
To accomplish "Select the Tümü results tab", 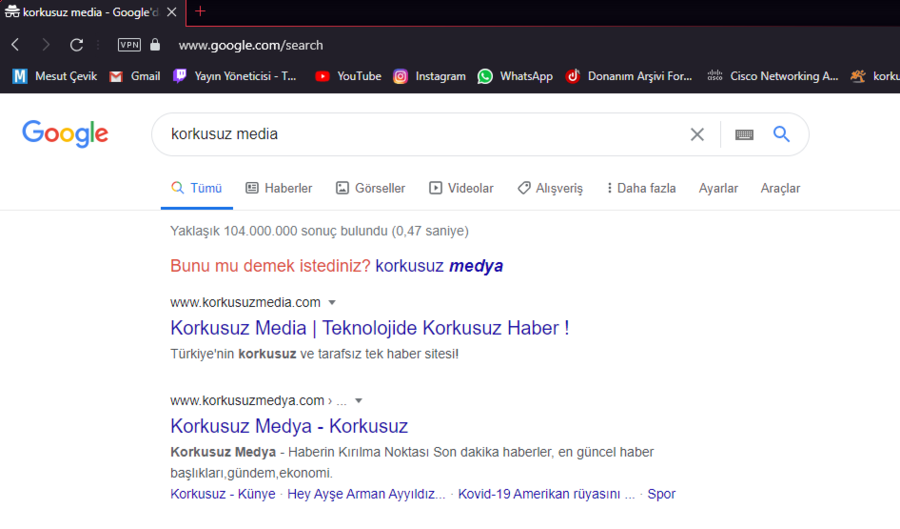I will pos(197,188).
